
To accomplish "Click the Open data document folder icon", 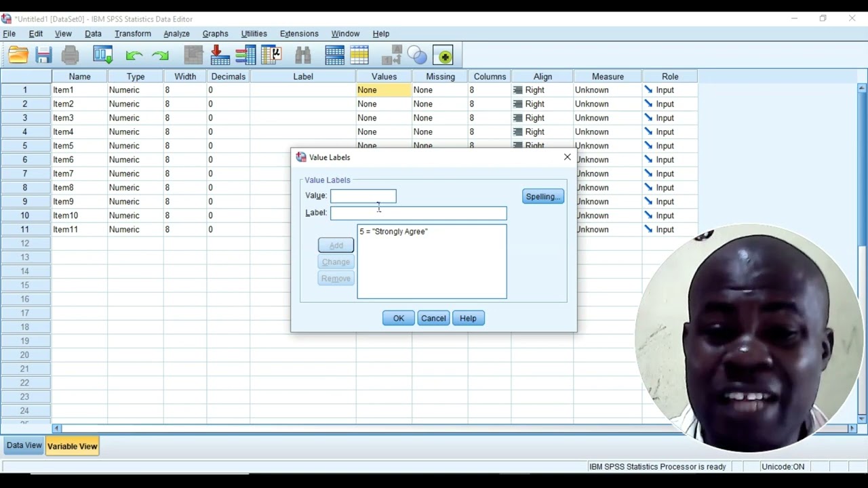I will [x=18, y=56].
